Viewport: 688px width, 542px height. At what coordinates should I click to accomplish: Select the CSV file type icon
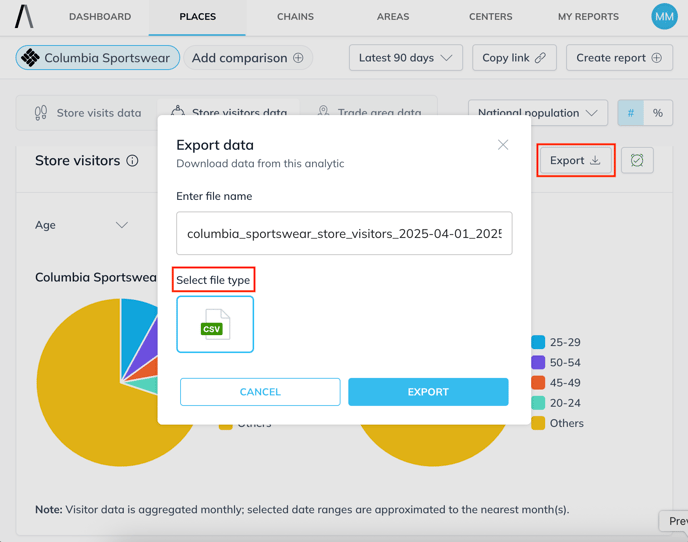(x=215, y=325)
